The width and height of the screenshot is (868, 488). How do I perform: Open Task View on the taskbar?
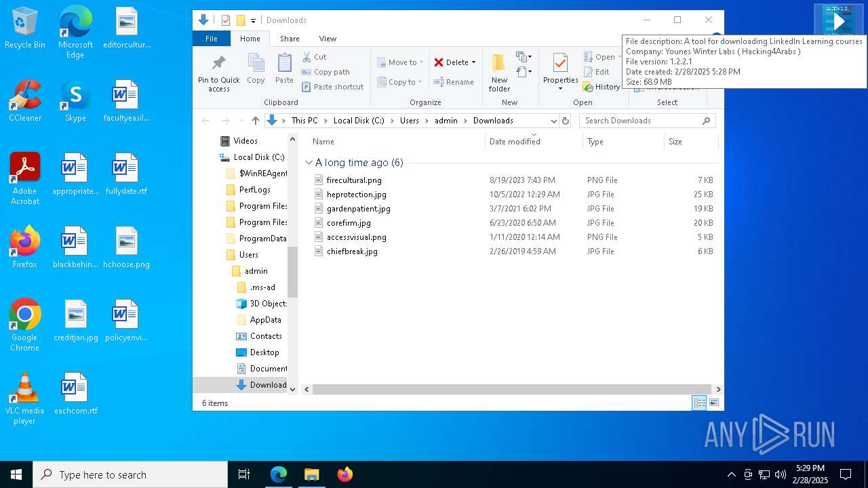click(x=244, y=474)
